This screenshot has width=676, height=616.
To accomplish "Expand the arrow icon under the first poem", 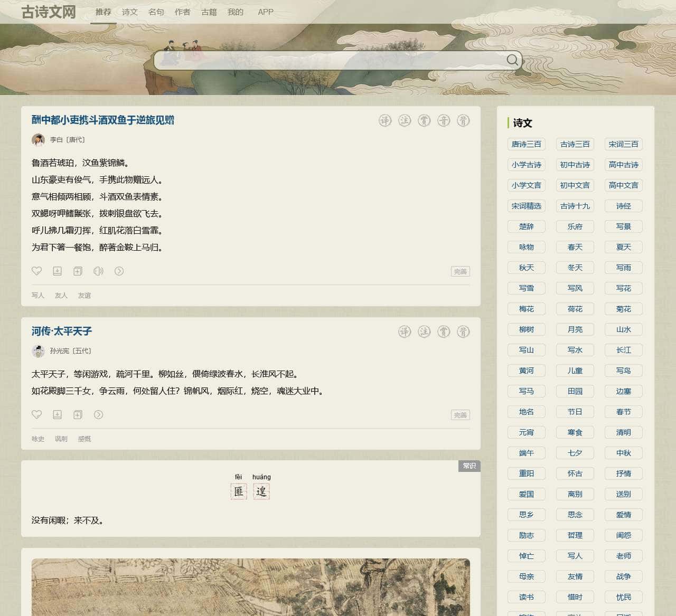I will tap(119, 271).
